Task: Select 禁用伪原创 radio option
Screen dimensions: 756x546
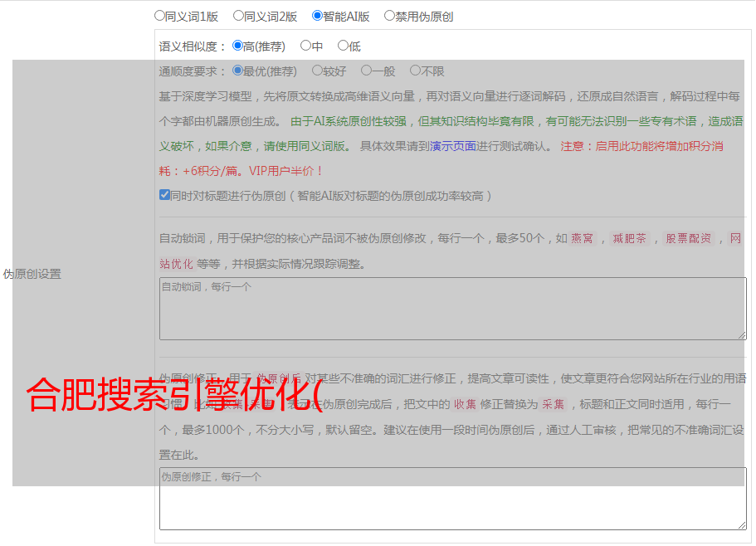Action: point(389,16)
